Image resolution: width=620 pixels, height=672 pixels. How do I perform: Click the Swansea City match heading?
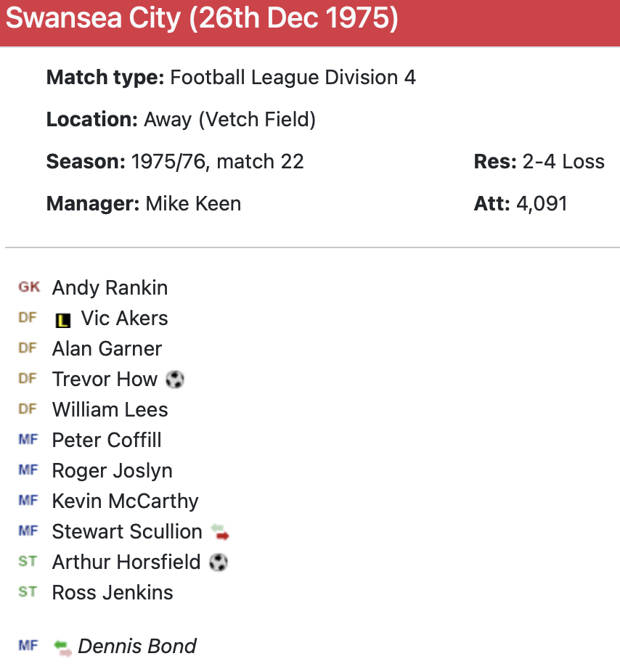click(x=202, y=20)
